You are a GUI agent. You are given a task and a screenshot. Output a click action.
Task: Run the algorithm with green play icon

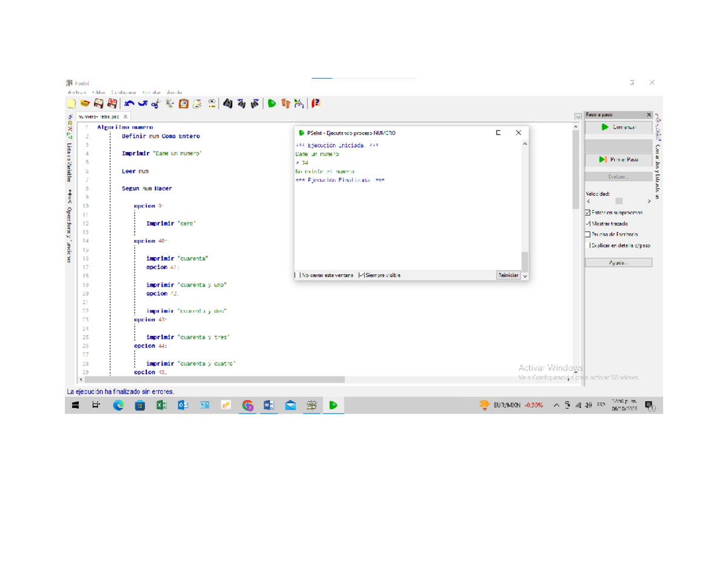[272, 104]
